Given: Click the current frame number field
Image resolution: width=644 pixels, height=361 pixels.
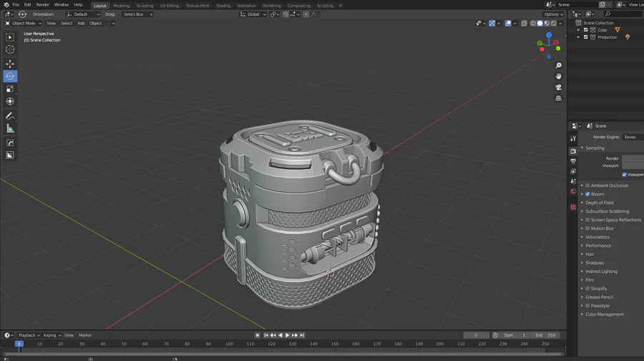Looking at the screenshot, I should pyautogui.click(x=476, y=335).
